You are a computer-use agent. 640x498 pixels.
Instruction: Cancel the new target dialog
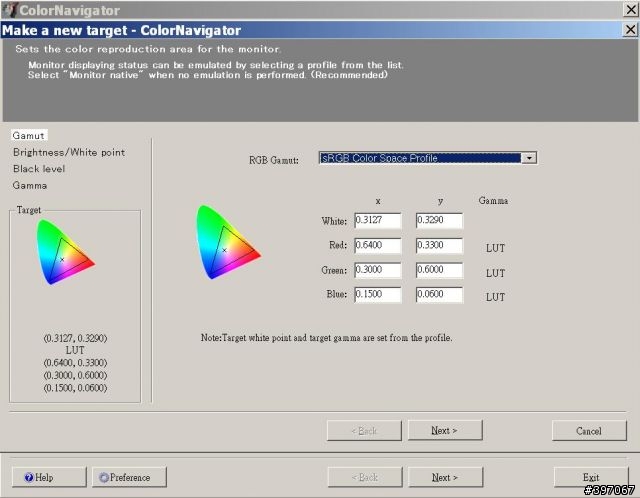pyautogui.click(x=589, y=431)
